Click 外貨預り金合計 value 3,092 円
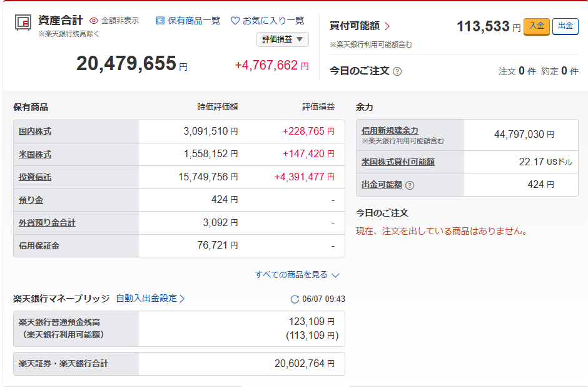The width and height of the screenshot is (588, 387). [220, 222]
